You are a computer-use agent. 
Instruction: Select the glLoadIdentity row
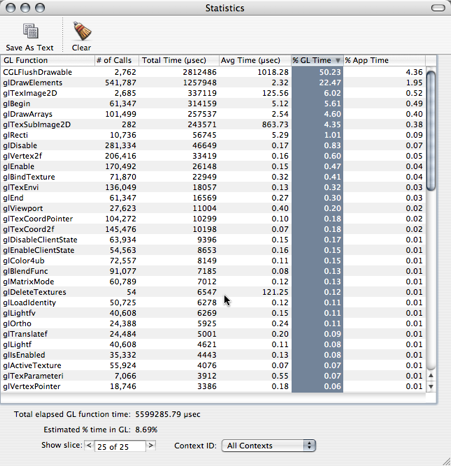(x=213, y=303)
